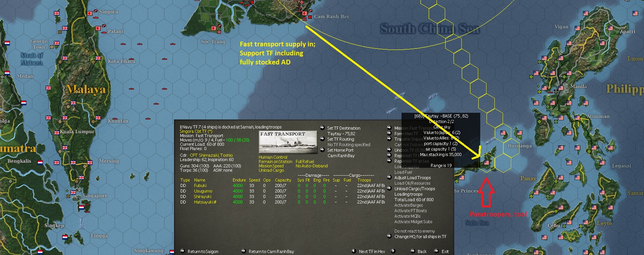Viewport: 644px width, 255px height.
Task: Click the Kuala Lumpur map label
Action: (x=77, y=132)
